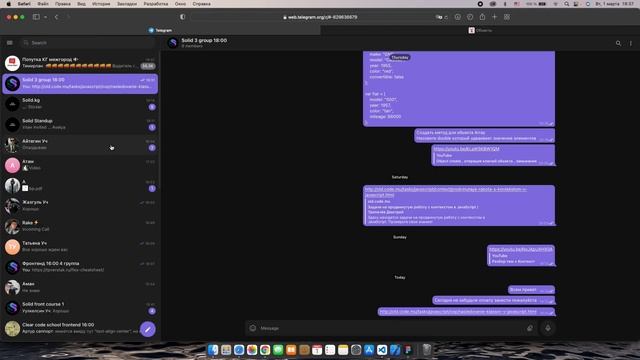The height and width of the screenshot is (360, 640).
Task: Switch to the Telegram browser tab
Action: pos(160,30)
